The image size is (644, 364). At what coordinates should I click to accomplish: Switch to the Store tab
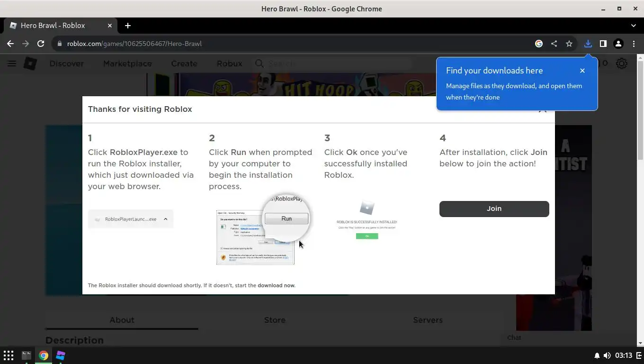point(275,320)
